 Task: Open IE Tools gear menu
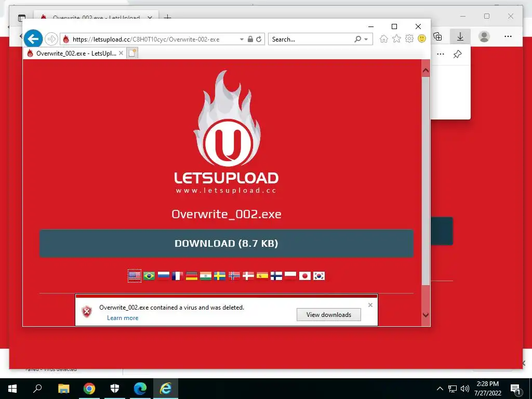pyautogui.click(x=409, y=38)
